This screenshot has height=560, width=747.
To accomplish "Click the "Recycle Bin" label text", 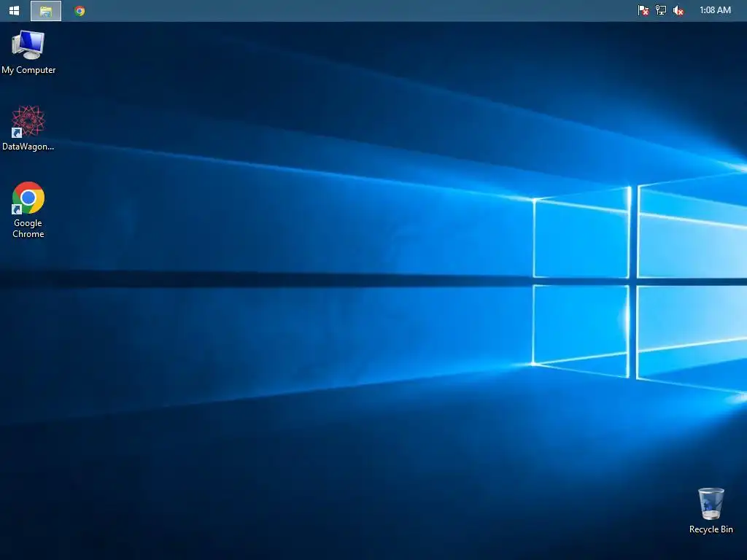I will (711, 529).
